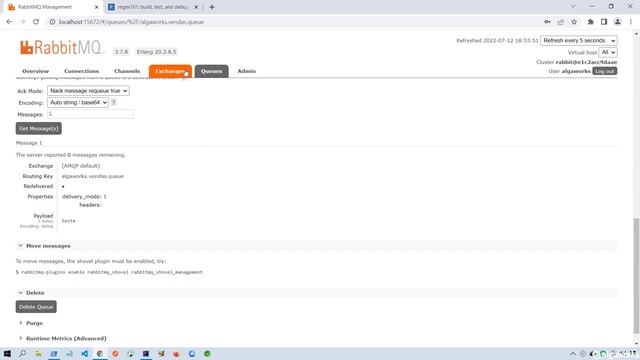This screenshot has height=360, width=640.
Task: Open the Encoding dropdown
Action: tap(78, 102)
